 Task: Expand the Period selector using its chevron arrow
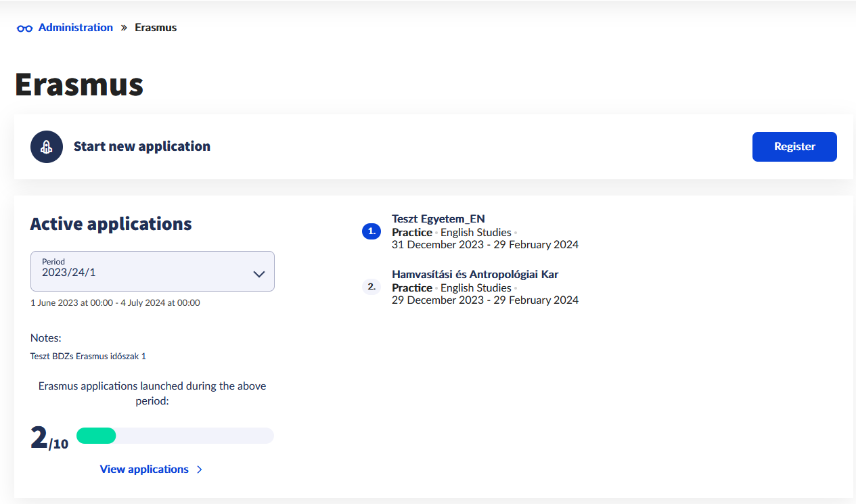(258, 274)
